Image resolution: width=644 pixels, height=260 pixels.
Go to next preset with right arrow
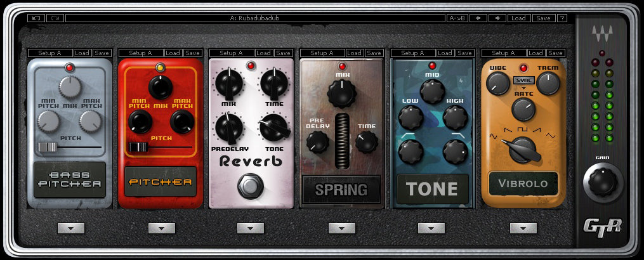497,18
